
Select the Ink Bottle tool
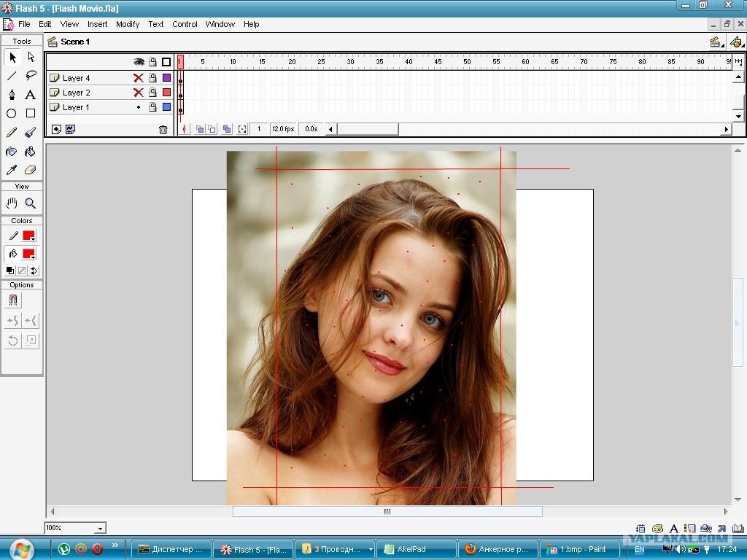(x=12, y=152)
